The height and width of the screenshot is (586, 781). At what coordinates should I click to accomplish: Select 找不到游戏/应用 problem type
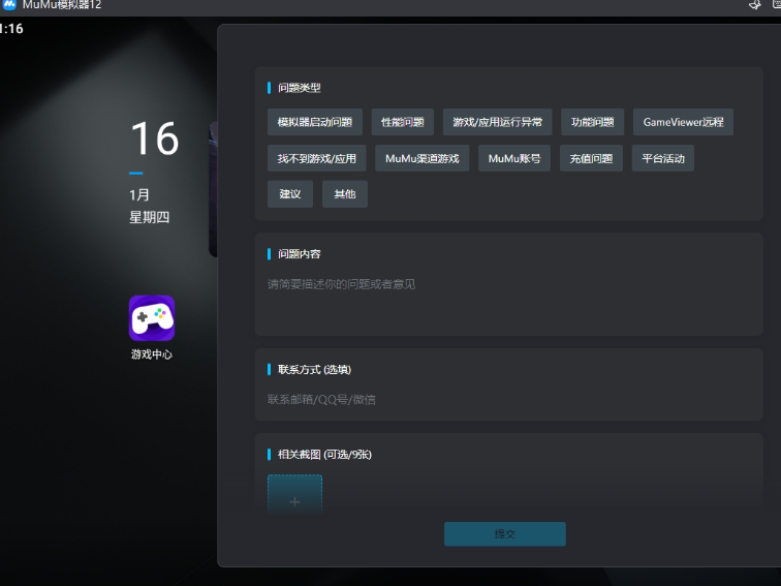[317, 158]
